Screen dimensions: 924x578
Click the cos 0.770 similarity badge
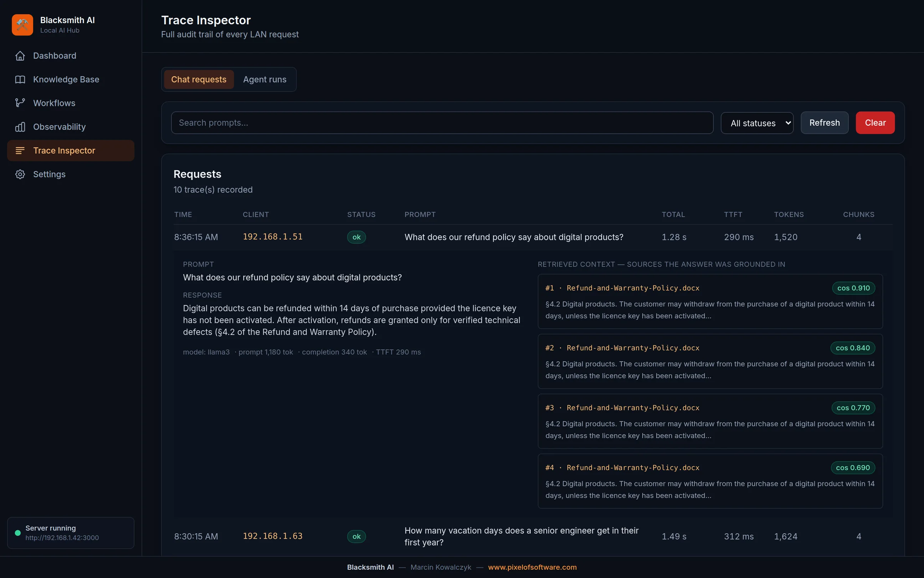[x=853, y=408]
